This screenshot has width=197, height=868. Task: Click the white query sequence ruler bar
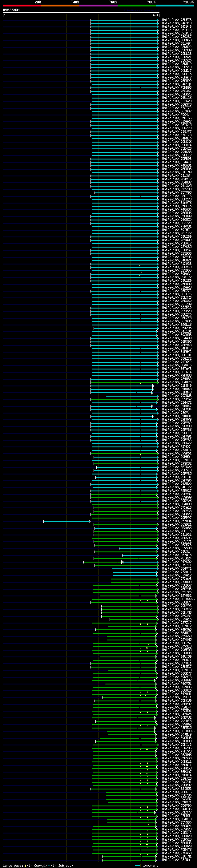pos(81,13)
